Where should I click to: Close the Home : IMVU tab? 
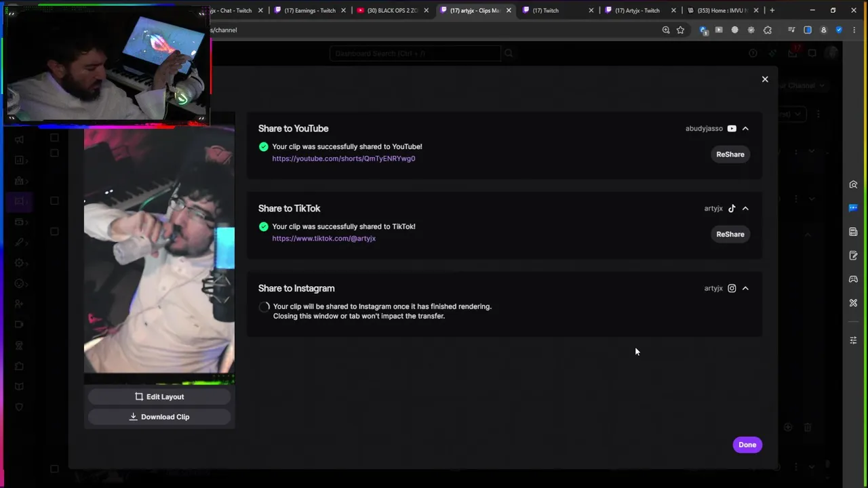click(756, 10)
